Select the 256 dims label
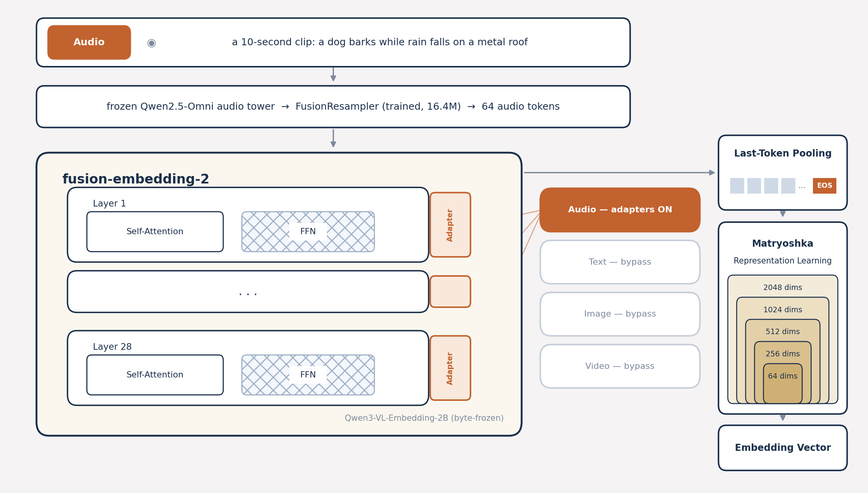Image resolution: width=868 pixels, height=493 pixels. 783,354
